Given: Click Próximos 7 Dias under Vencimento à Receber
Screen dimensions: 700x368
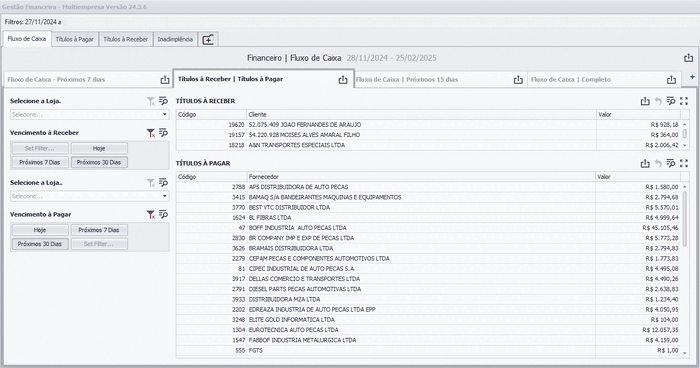Looking at the screenshot, I should [x=40, y=163].
